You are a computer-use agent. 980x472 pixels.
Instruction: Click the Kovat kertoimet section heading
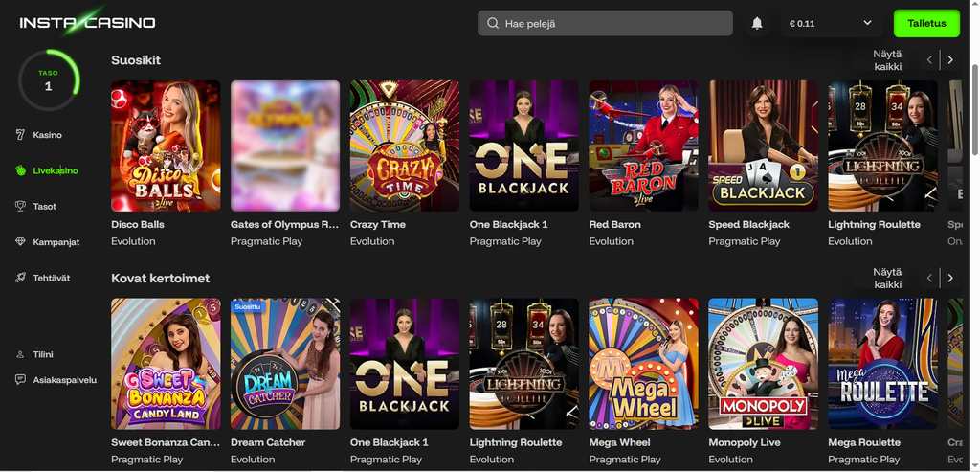[x=161, y=279]
